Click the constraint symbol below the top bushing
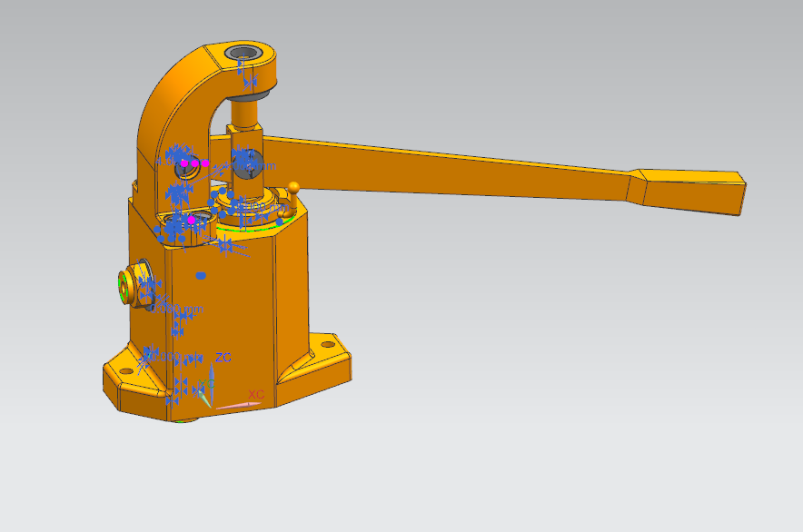The height and width of the screenshot is (532, 803). (x=250, y=82)
